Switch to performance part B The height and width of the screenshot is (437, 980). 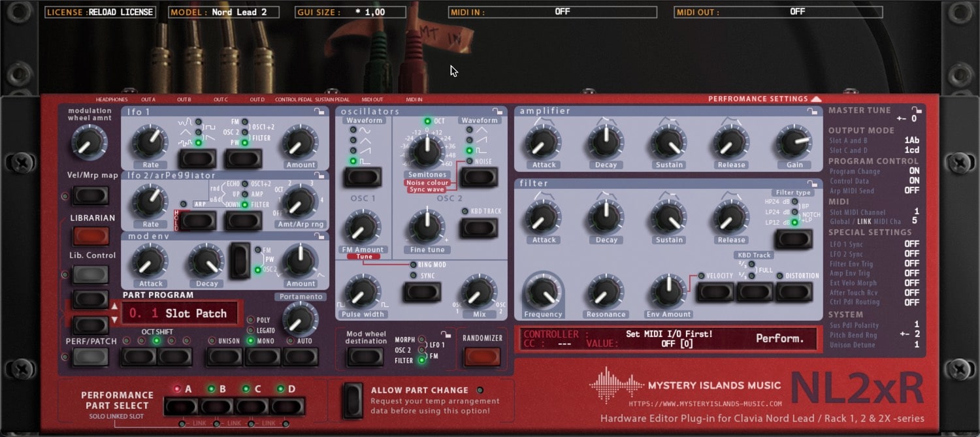point(216,405)
